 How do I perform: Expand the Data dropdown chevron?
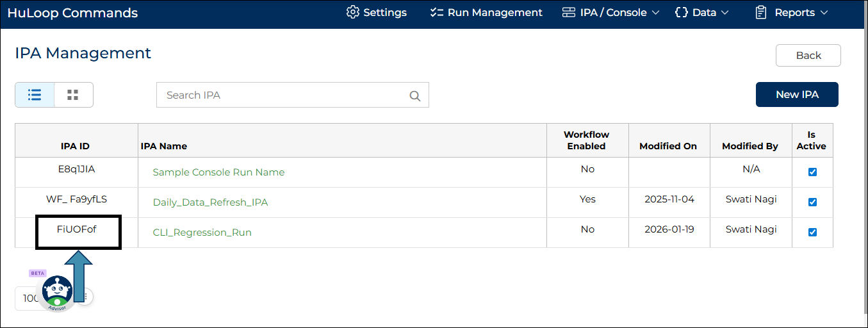pyautogui.click(x=725, y=13)
